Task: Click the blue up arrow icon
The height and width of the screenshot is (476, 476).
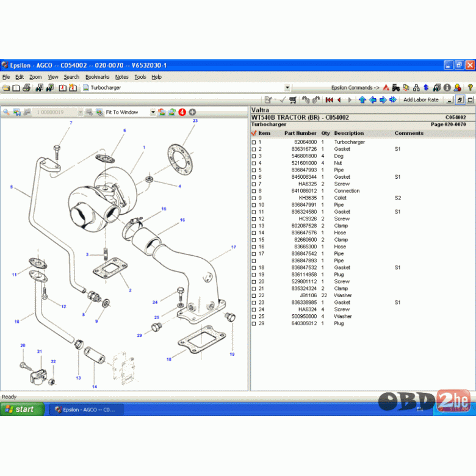Action: 362,100
